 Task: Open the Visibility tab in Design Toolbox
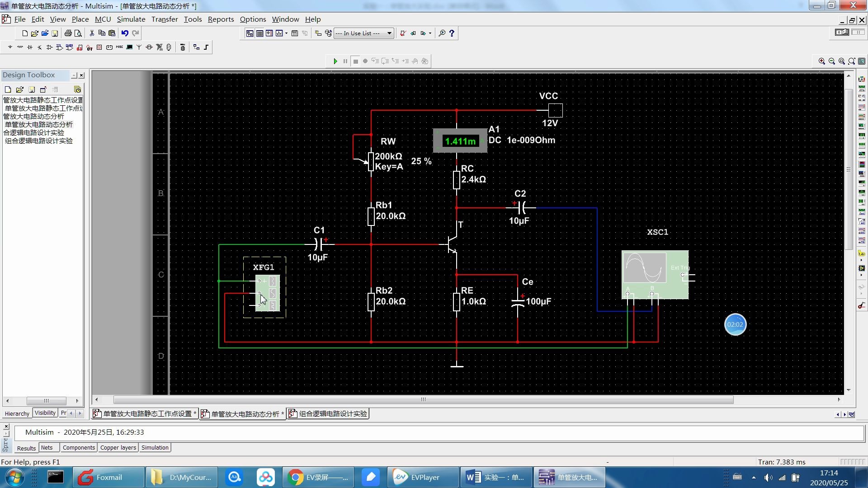click(45, 413)
